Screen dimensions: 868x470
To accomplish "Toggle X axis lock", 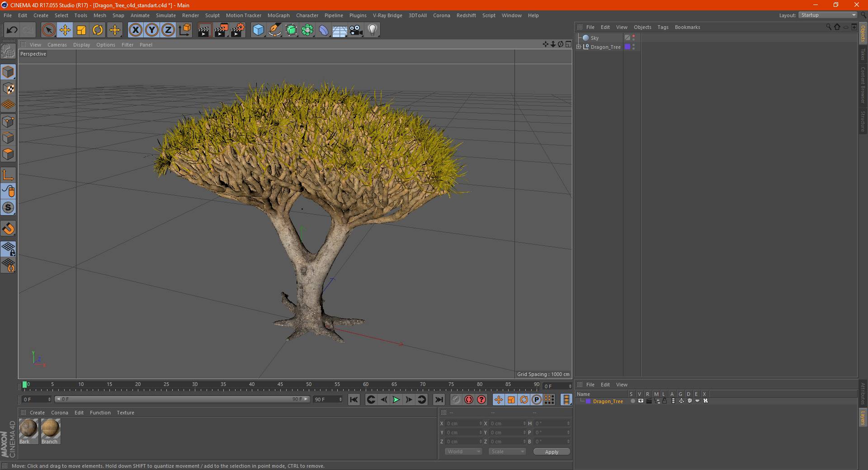I will click(x=135, y=30).
